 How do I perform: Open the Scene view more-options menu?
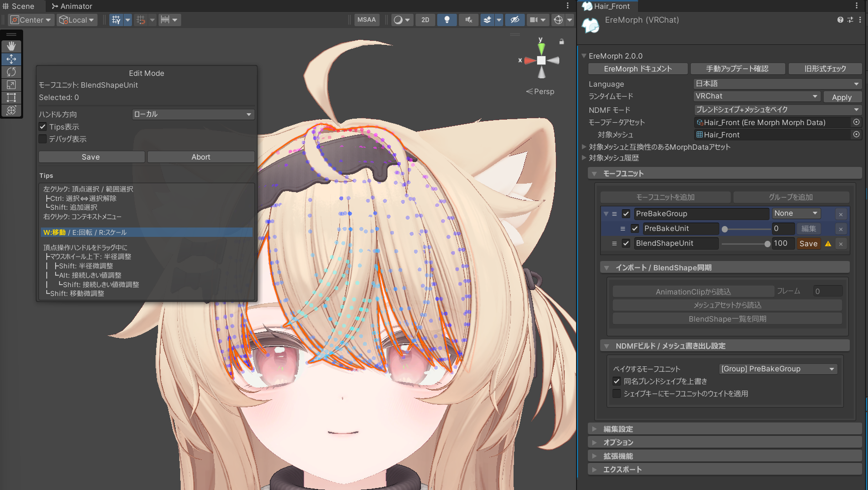coord(568,6)
